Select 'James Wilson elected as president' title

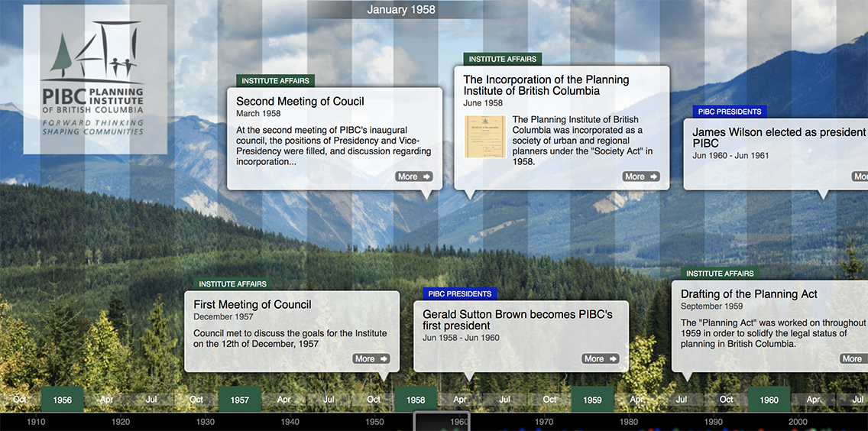779,138
